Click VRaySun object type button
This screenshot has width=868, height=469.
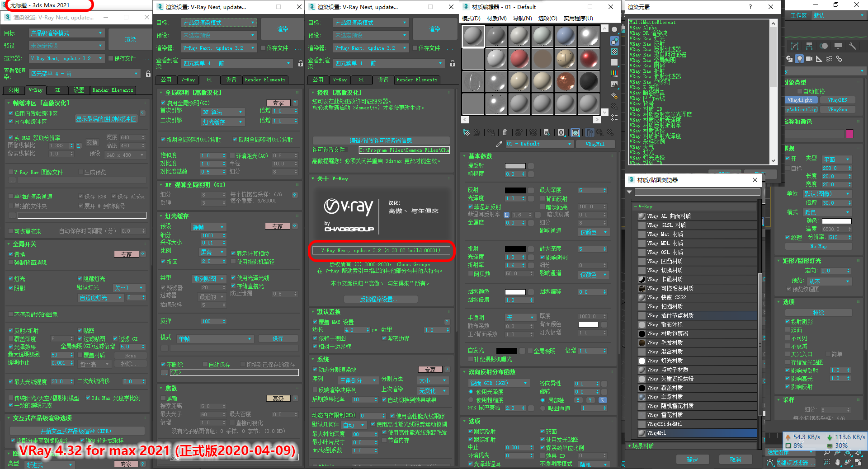click(x=838, y=109)
